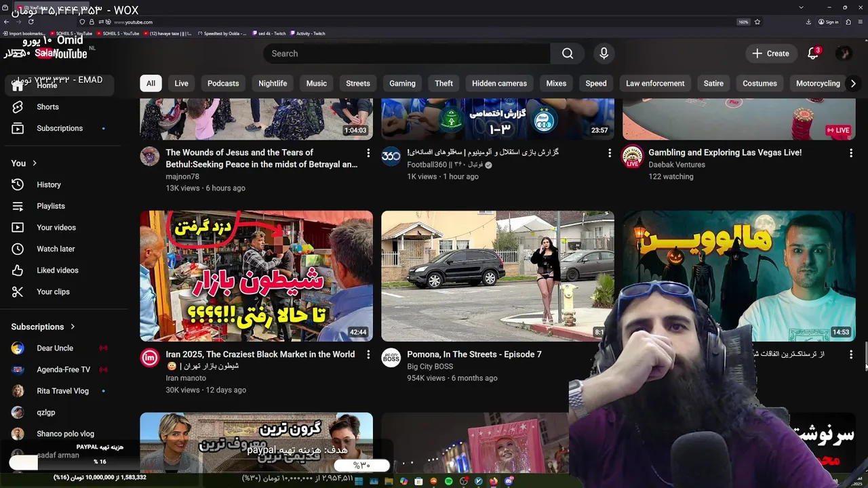Screen dimensions: 868x488
Task: Select the Podcasts filter chip
Action: click(x=223, y=83)
